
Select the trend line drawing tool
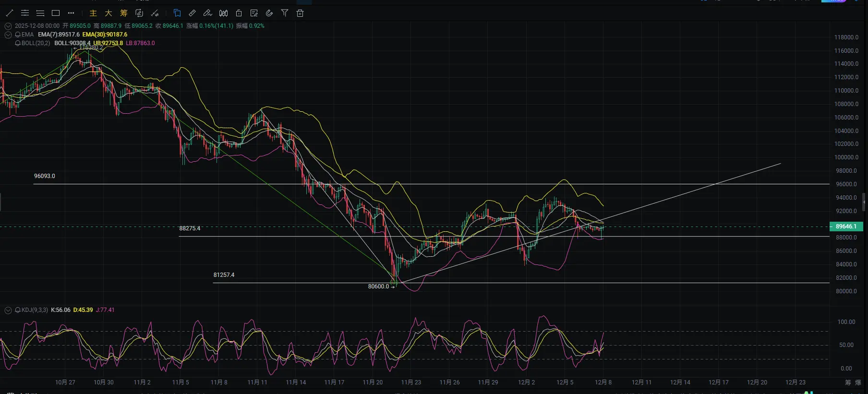tap(10, 13)
